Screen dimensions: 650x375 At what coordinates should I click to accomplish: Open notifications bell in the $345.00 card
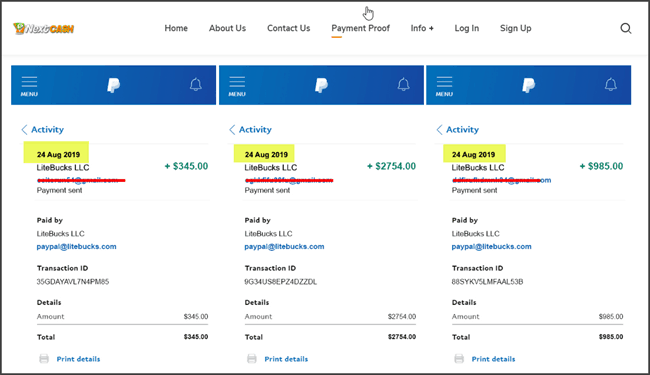196,85
